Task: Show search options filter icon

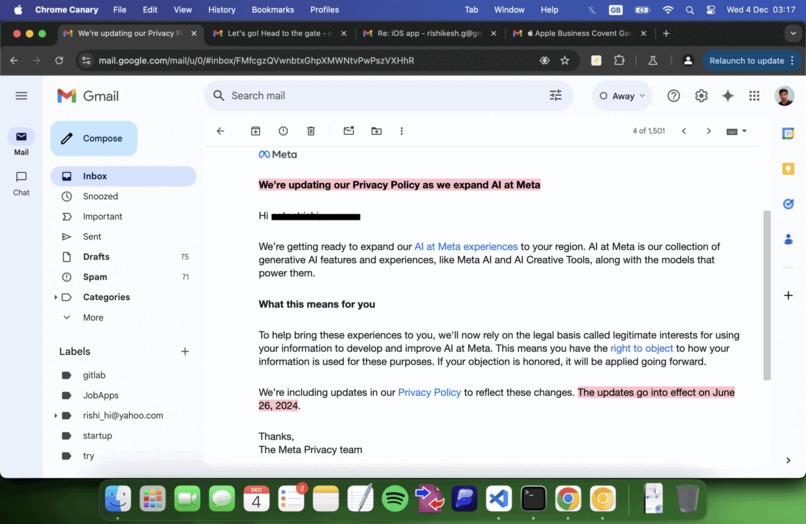Action: pos(556,95)
